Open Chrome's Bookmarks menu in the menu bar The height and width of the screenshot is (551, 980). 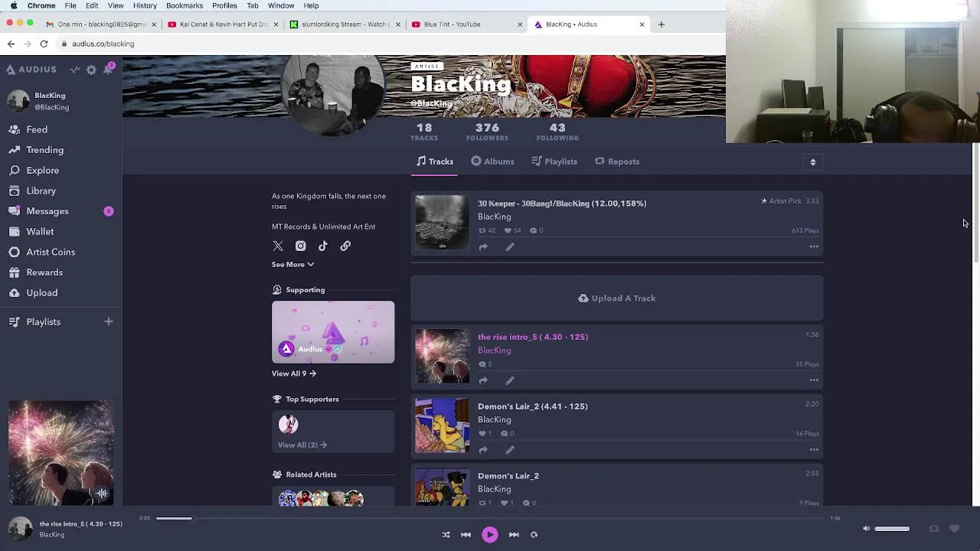(185, 5)
